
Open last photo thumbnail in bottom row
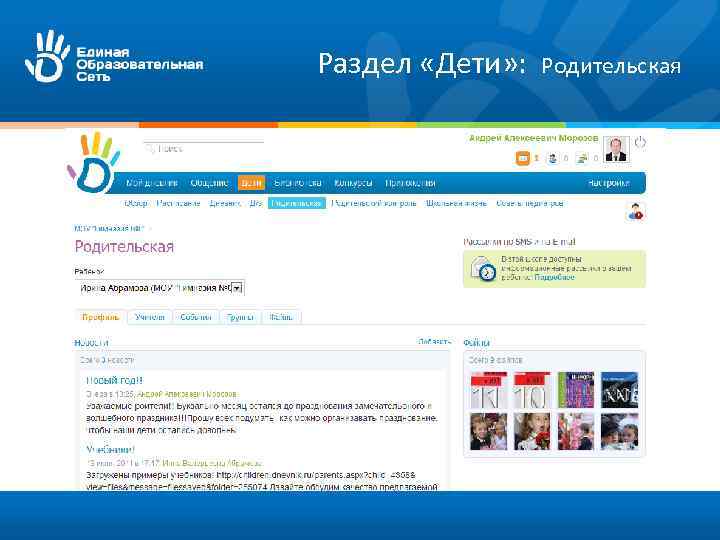tap(619, 431)
